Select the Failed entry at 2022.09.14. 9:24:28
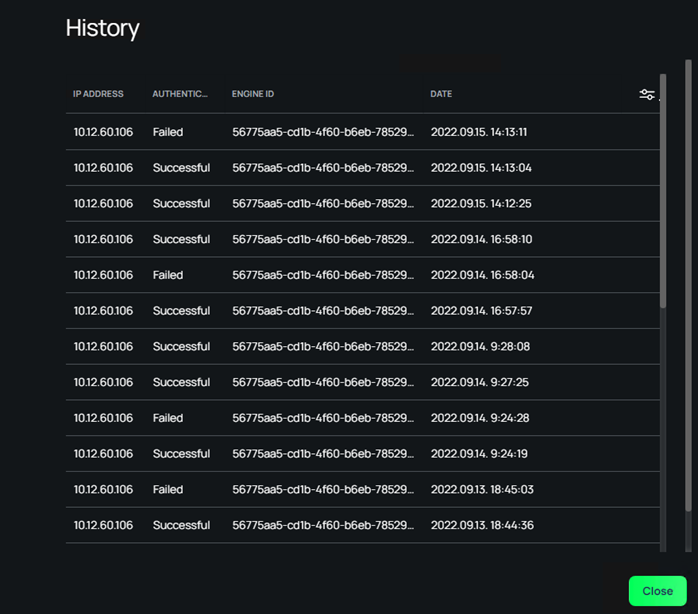The height and width of the screenshot is (614, 698). 168,418
